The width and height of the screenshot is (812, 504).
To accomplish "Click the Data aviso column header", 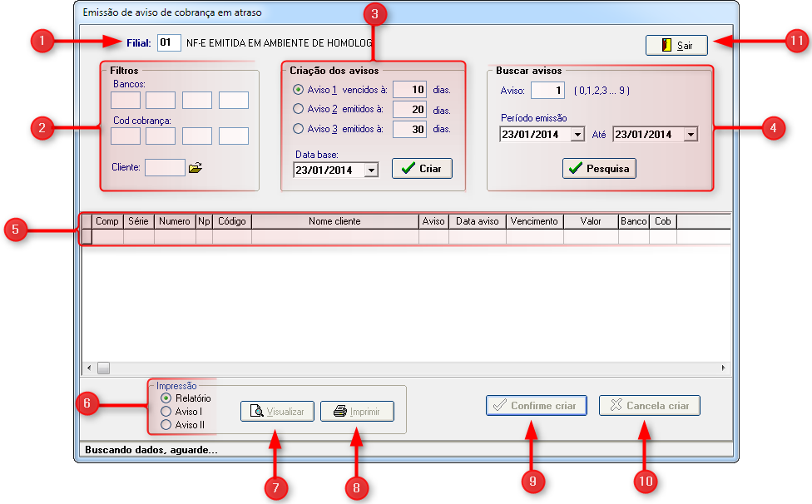I will click(478, 221).
